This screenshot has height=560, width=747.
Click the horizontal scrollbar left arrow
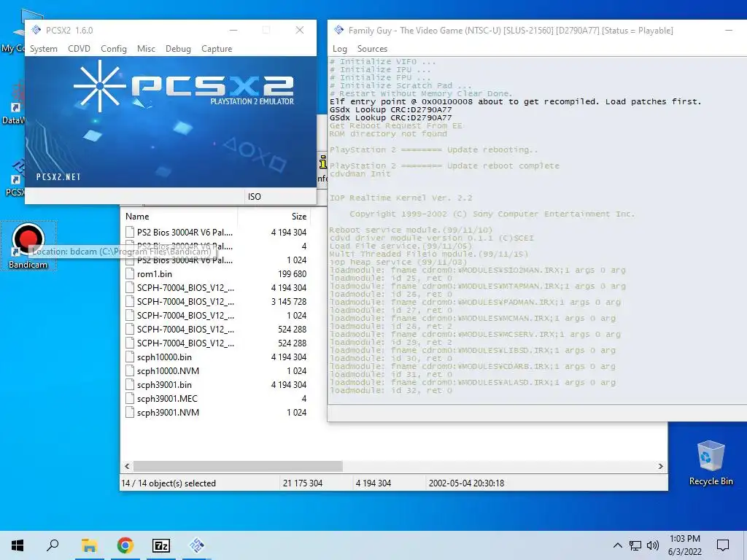tap(127, 466)
